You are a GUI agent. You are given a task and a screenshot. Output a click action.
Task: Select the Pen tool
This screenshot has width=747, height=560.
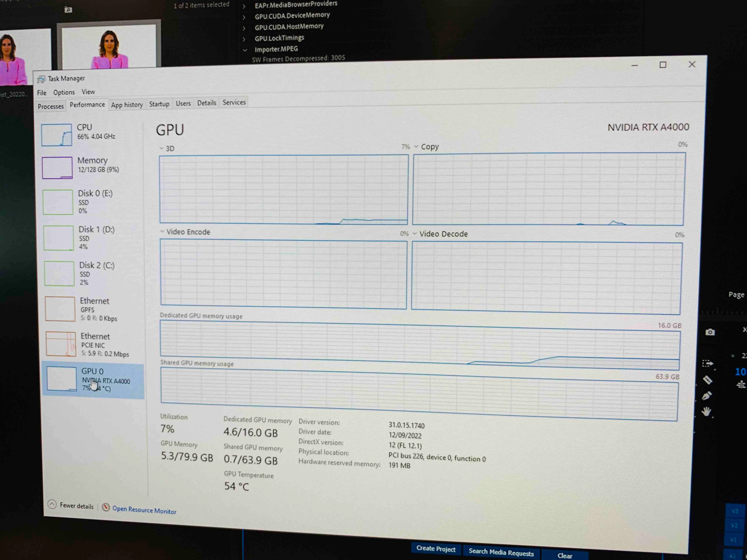click(706, 396)
